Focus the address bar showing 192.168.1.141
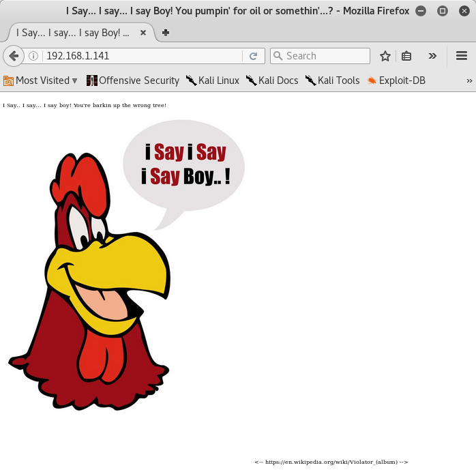The height and width of the screenshot is (470, 476). pyautogui.click(x=143, y=56)
